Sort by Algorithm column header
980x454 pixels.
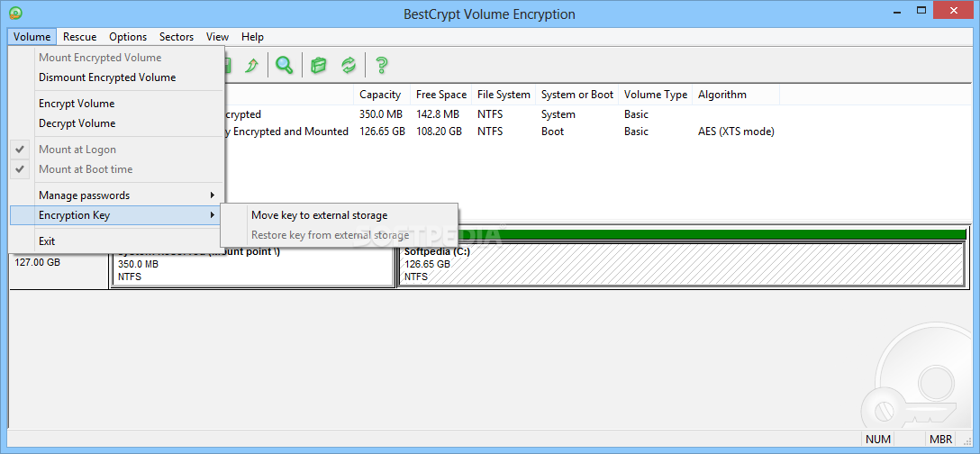[735, 95]
